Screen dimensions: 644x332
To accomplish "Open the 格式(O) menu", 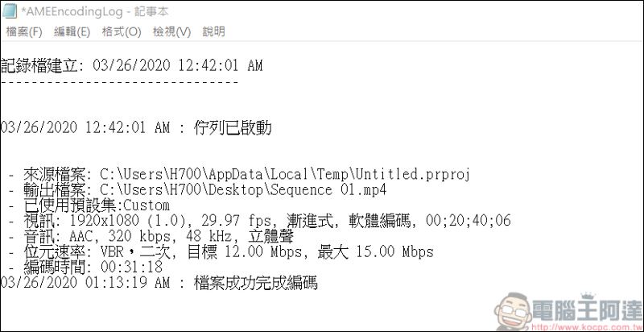I will click(x=121, y=32).
